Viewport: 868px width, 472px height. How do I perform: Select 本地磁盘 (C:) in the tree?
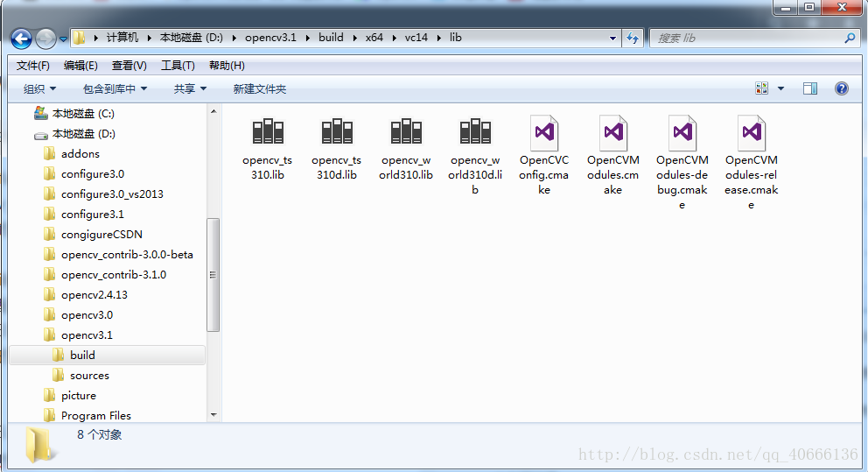pyautogui.click(x=83, y=114)
